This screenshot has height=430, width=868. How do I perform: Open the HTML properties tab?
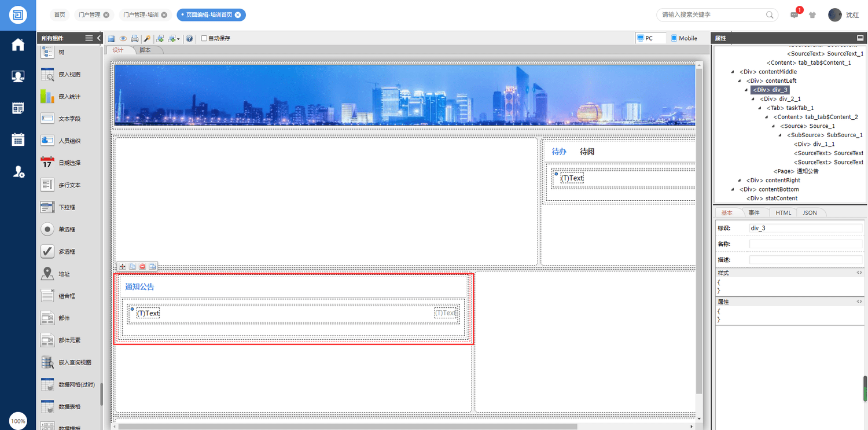click(x=783, y=213)
